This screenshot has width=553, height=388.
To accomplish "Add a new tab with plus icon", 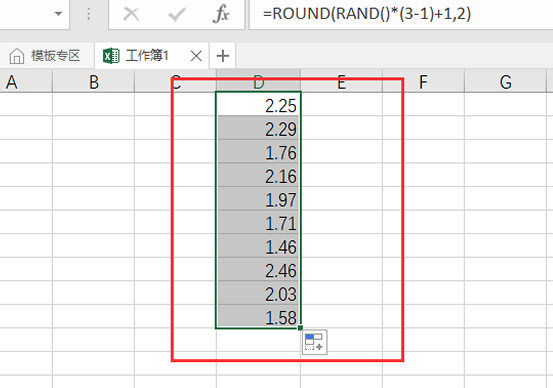I will pyautogui.click(x=223, y=56).
